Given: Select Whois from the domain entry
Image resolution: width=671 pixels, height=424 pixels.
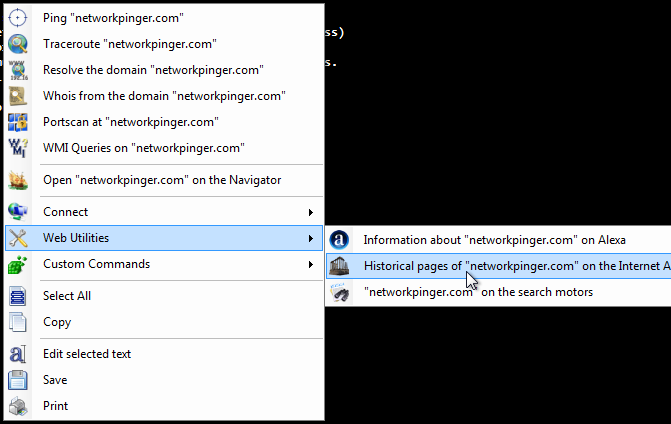Looking at the screenshot, I should tap(164, 96).
